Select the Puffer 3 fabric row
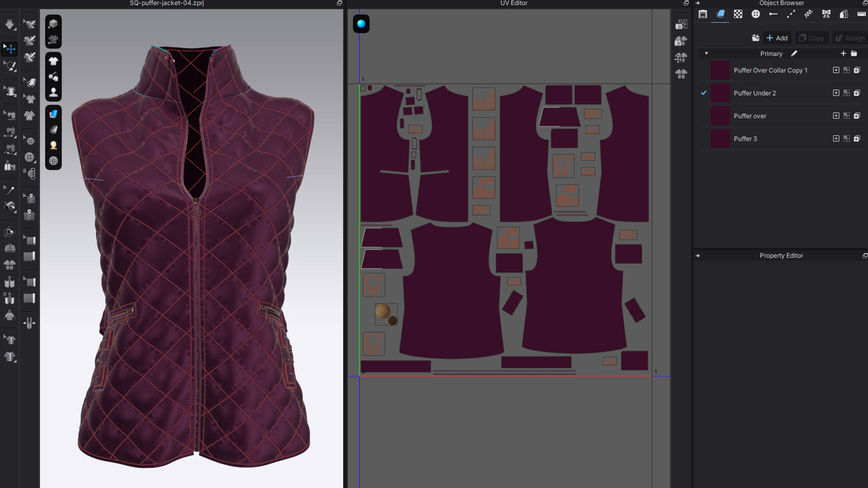Image resolution: width=868 pixels, height=488 pixels. coord(782,138)
